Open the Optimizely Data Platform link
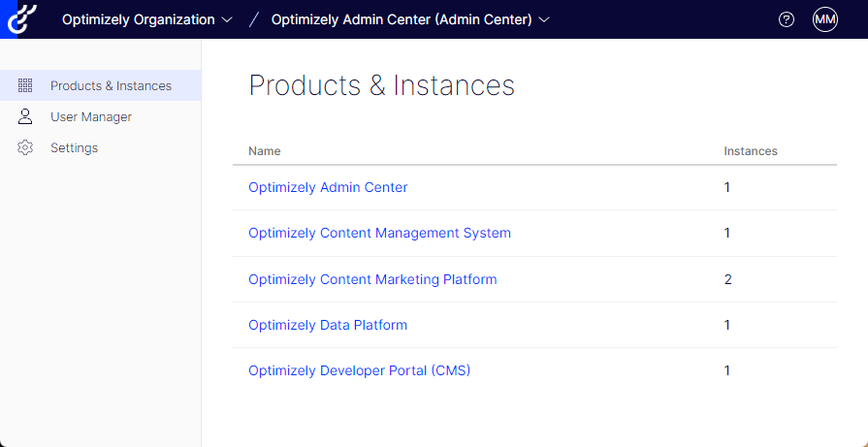This screenshot has height=447, width=868. point(328,325)
